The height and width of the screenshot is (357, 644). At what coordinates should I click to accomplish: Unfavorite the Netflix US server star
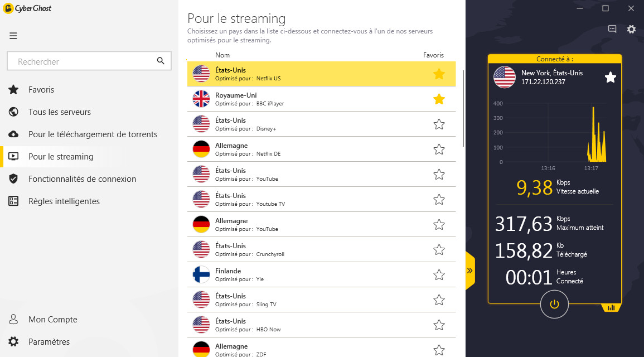439,74
